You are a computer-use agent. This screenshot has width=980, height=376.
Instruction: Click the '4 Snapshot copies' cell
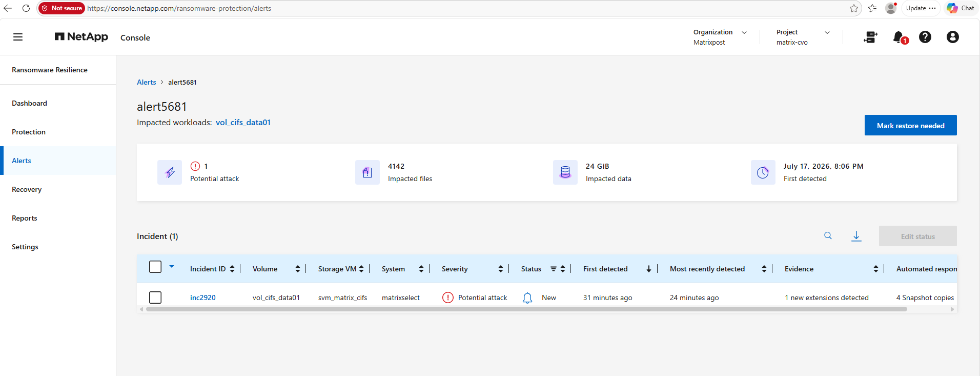[x=925, y=298]
